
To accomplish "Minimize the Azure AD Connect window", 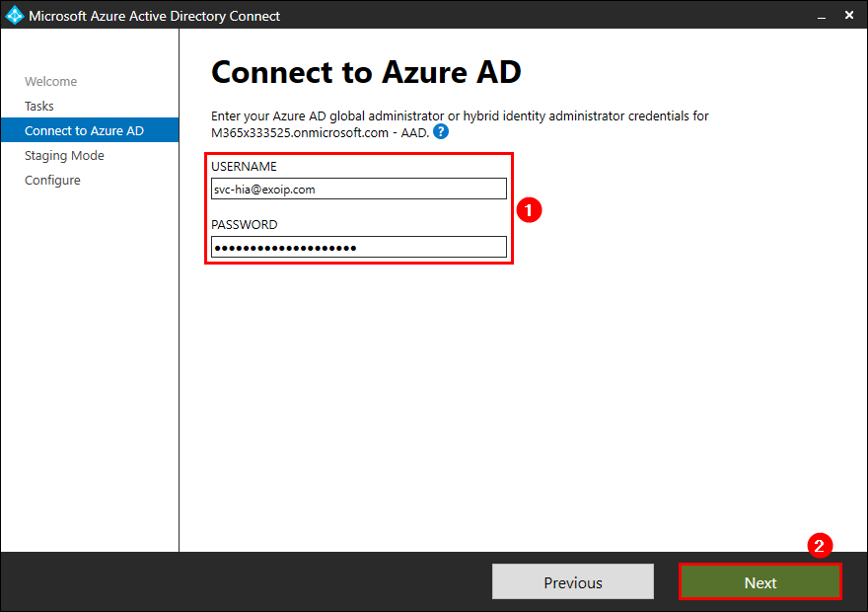I will click(821, 16).
